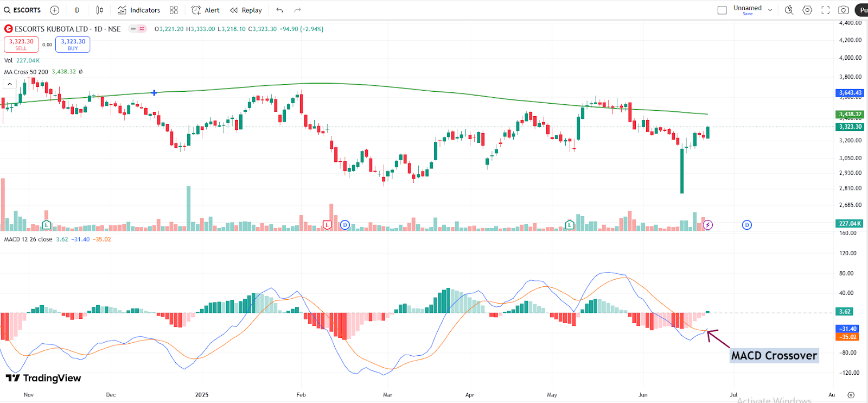
Task: Create an Alert
Action: [206, 10]
